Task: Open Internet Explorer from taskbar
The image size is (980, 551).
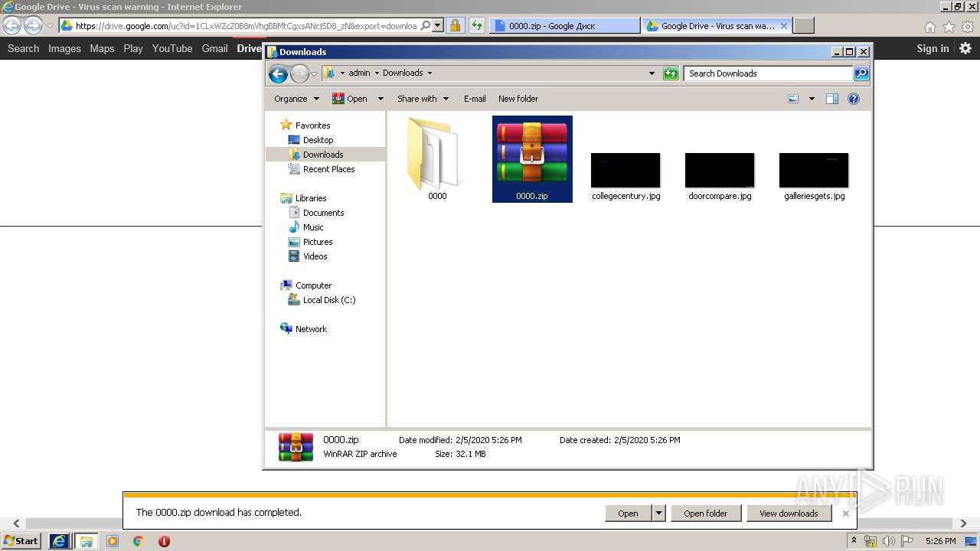Action: (x=59, y=541)
